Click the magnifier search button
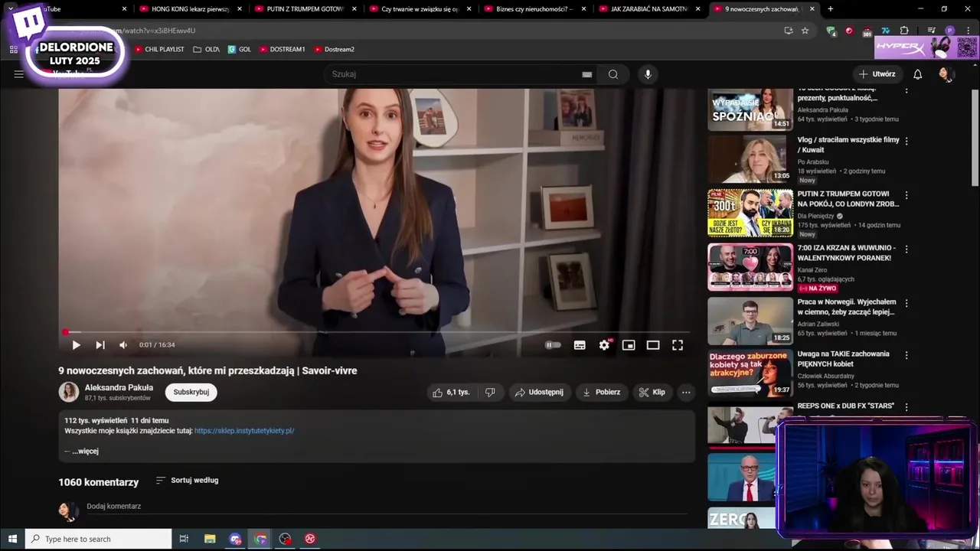Image resolution: width=980 pixels, height=551 pixels. coord(613,74)
